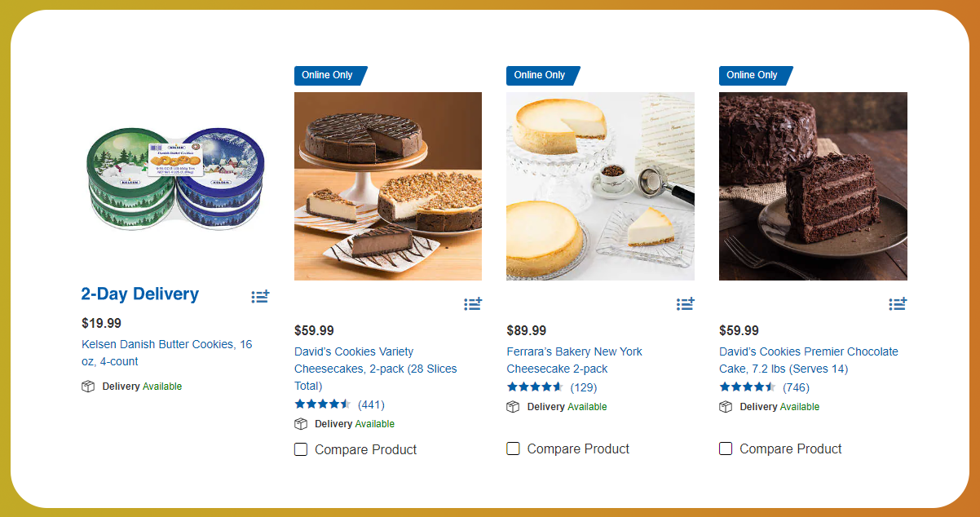Check Compare Product for Ferrara's New York Cheesecake
This screenshot has height=517, width=980.
(x=513, y=449)
